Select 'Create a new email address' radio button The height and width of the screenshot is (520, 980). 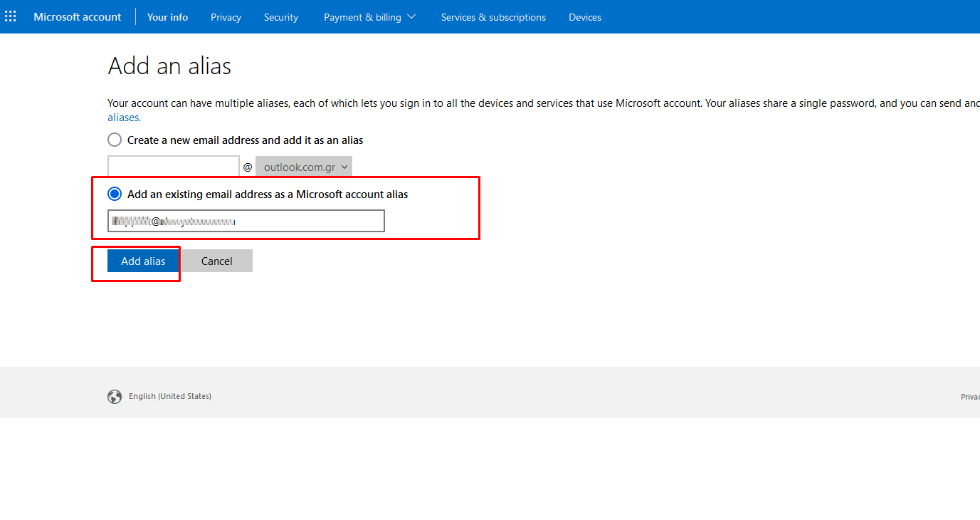(115, 140)
